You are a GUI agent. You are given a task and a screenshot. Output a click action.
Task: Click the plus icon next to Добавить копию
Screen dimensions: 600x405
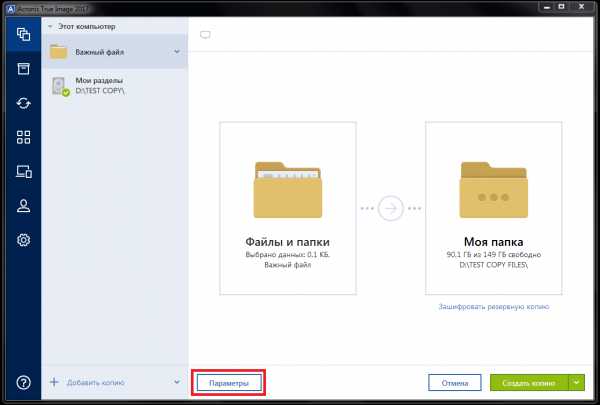coord(53,382)
